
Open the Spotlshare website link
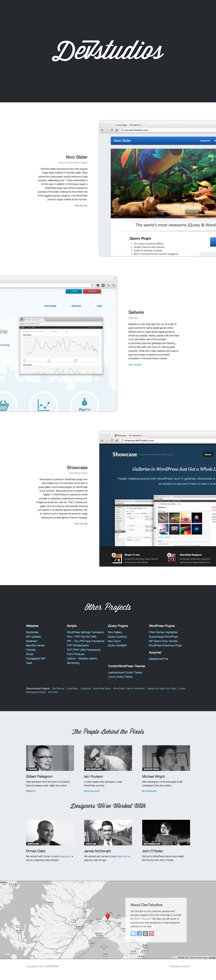(32, 632)
